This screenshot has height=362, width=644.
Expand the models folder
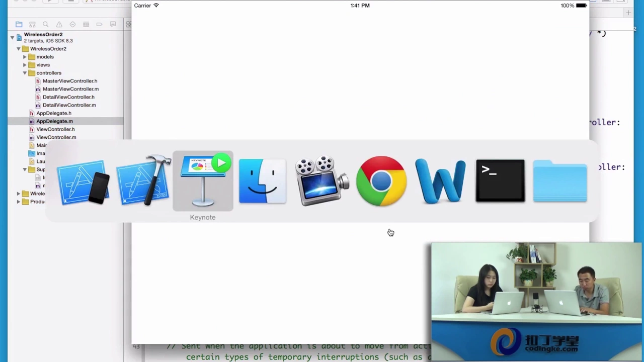pos(25,57)
